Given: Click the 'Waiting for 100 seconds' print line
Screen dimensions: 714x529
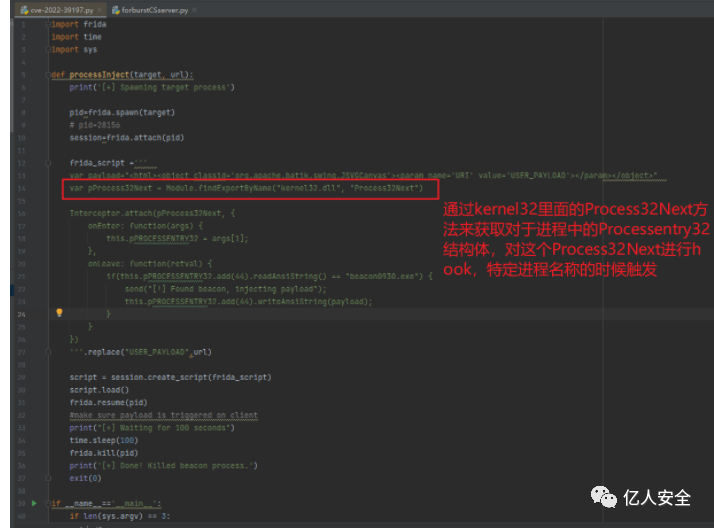Looking at the screenshot, I should [x=152, y=428].
